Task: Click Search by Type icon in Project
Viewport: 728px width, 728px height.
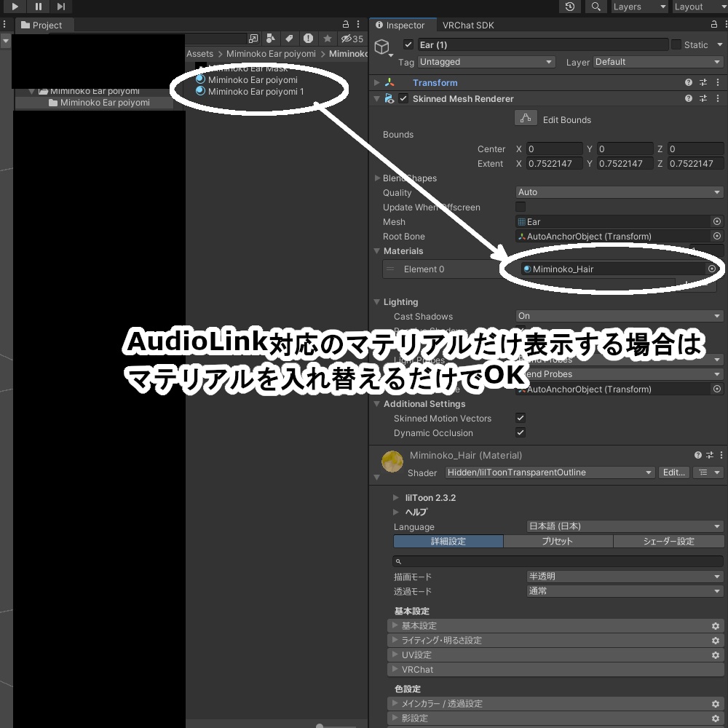Action: pyautogui.click(x=271, y=39)
